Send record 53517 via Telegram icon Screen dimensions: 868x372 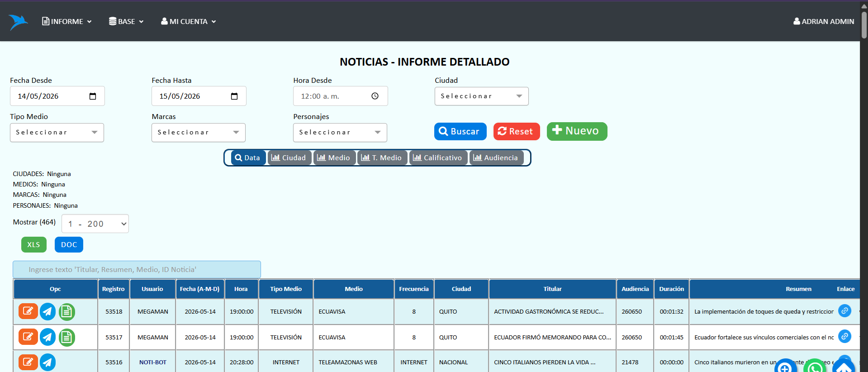point(48,337)
